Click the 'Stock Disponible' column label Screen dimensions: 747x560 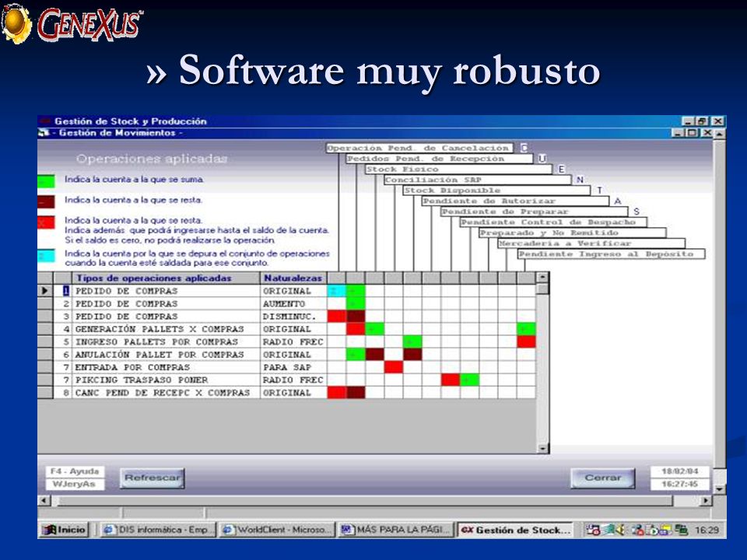coord(496,190)
